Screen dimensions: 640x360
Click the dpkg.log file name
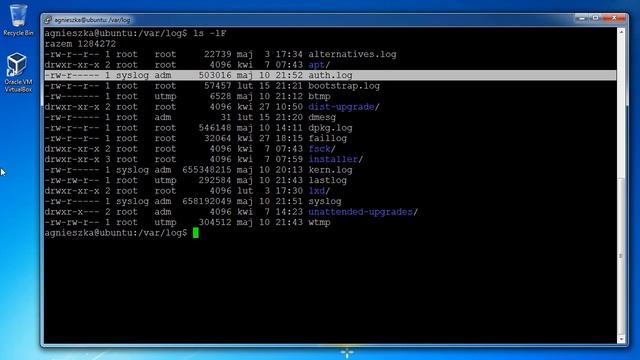tap(330, 128)
